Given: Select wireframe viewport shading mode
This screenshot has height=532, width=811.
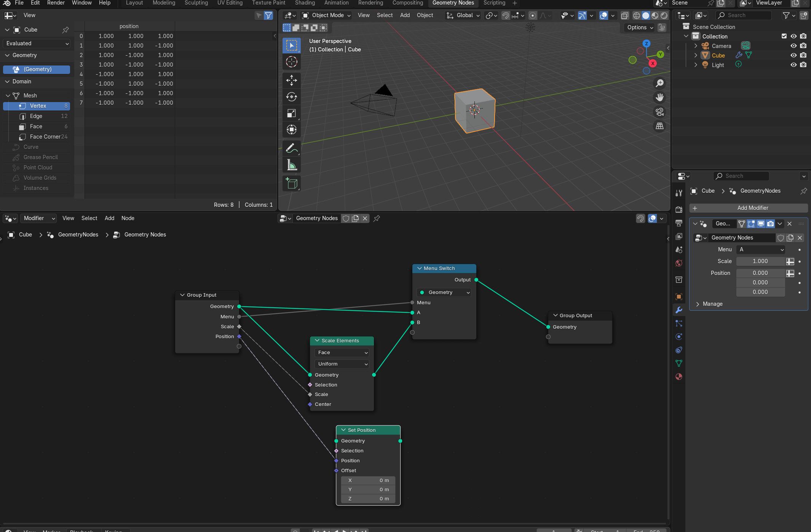Looking at the screenshot, I should [x=637, y=15].
